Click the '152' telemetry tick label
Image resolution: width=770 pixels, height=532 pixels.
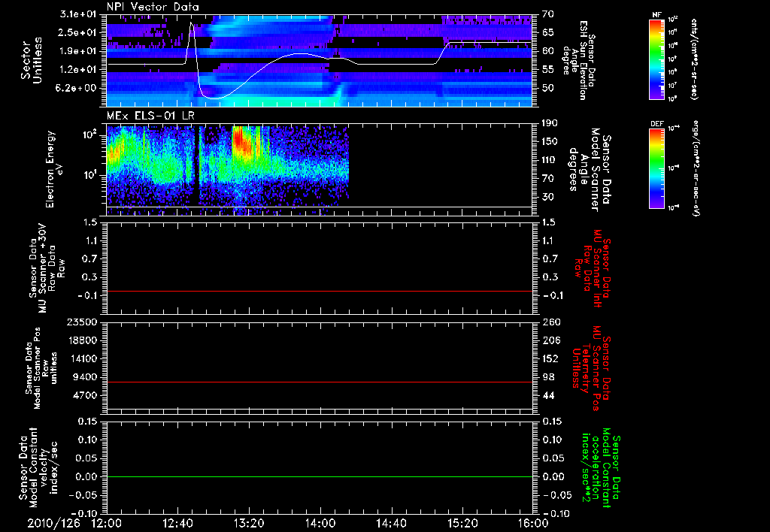coord(551,358)
